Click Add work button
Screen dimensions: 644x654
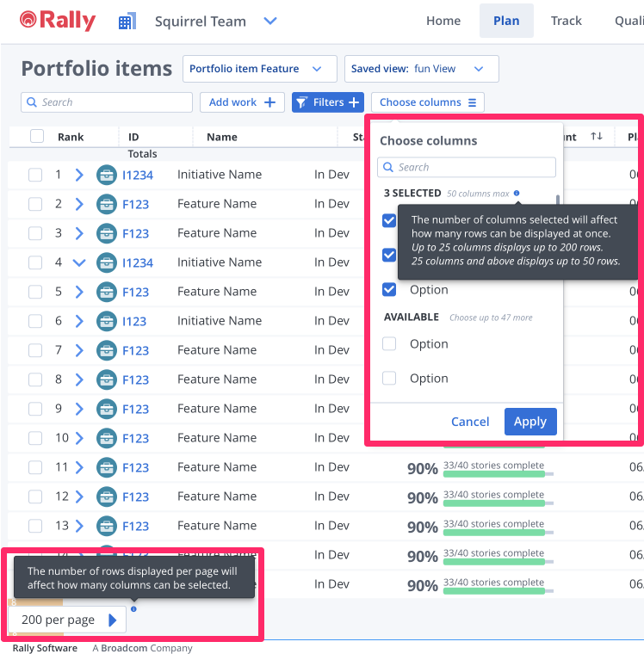(x=242, y=102)
